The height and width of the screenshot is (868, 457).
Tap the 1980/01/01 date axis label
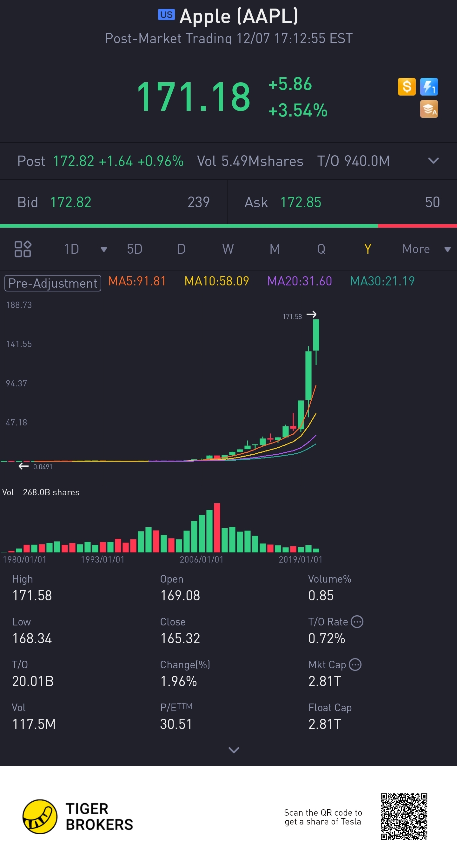[x=24, y=560]
